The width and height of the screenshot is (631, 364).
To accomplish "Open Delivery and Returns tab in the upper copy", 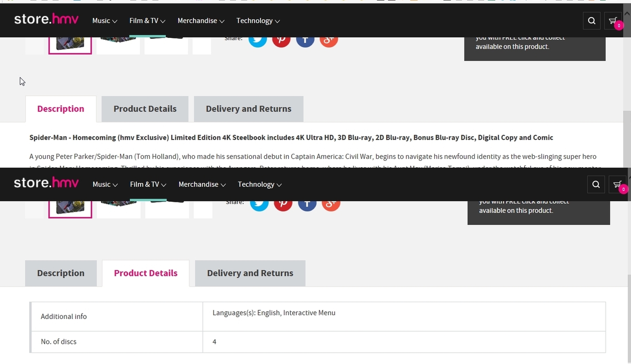I will 248,109.
